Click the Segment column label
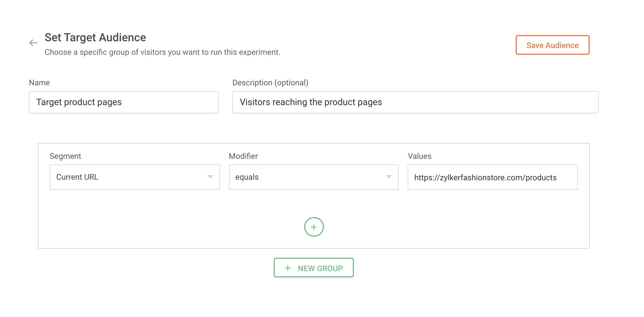 (x=65, y=156)
